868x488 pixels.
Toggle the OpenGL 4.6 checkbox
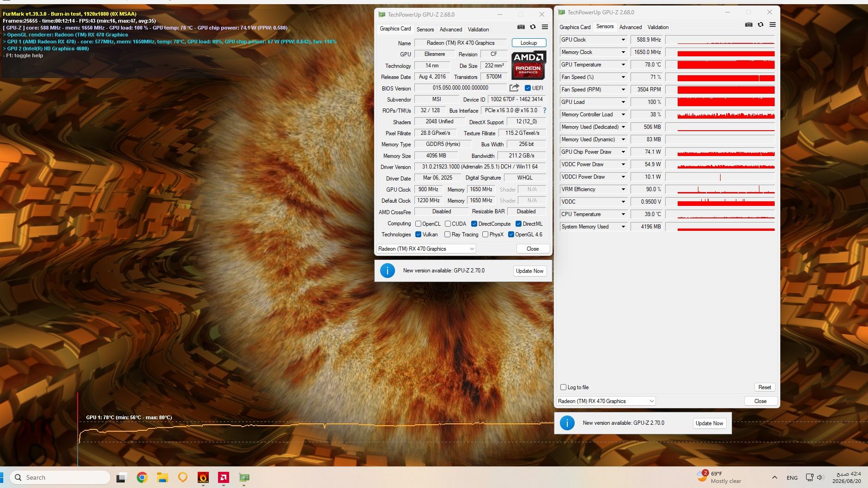511,235
